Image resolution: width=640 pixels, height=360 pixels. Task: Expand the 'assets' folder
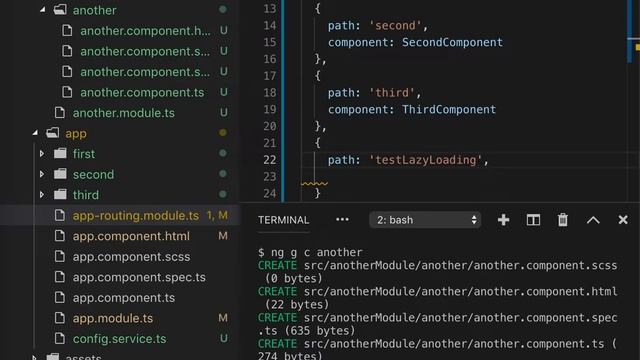[36, 358]
